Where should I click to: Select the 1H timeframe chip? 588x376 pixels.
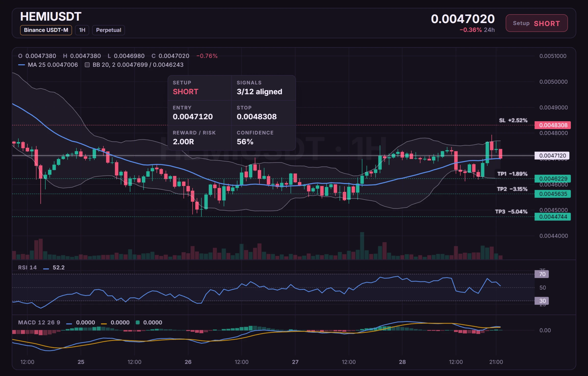82,30
